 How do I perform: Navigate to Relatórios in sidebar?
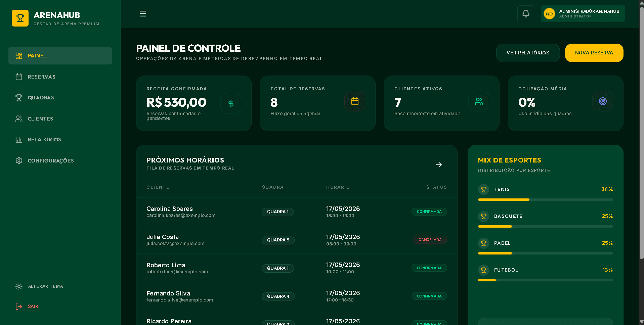60,140
